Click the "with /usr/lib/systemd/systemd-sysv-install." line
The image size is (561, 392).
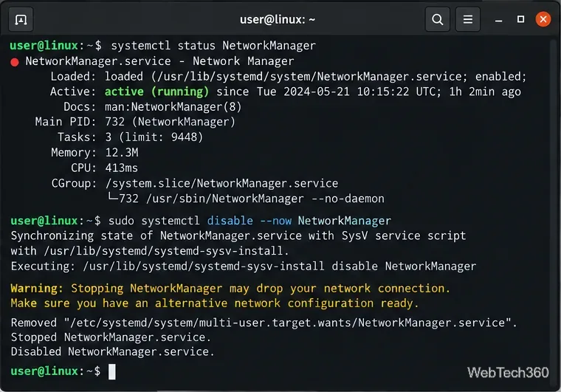[x=150, y=251]
